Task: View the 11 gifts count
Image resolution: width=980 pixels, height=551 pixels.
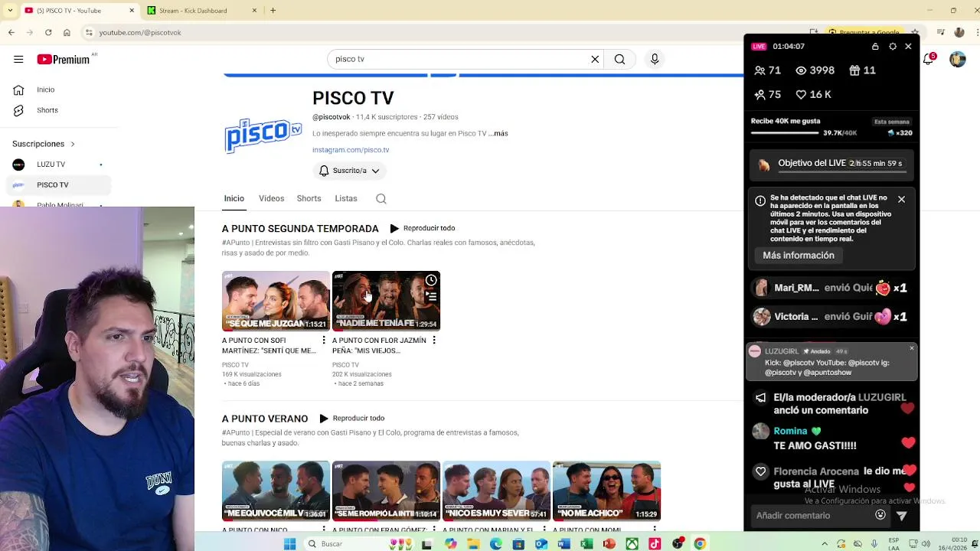Action: coord(862,70)
